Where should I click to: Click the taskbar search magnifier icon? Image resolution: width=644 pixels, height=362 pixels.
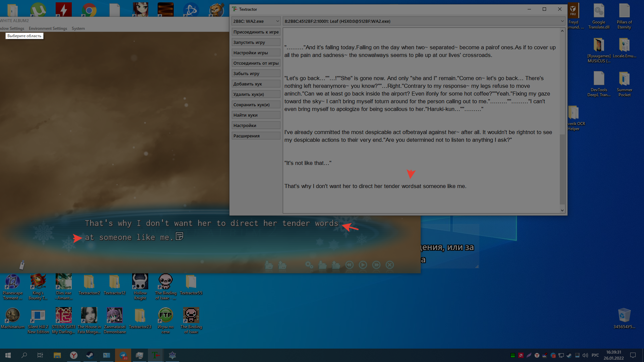(x=24, y=355)
